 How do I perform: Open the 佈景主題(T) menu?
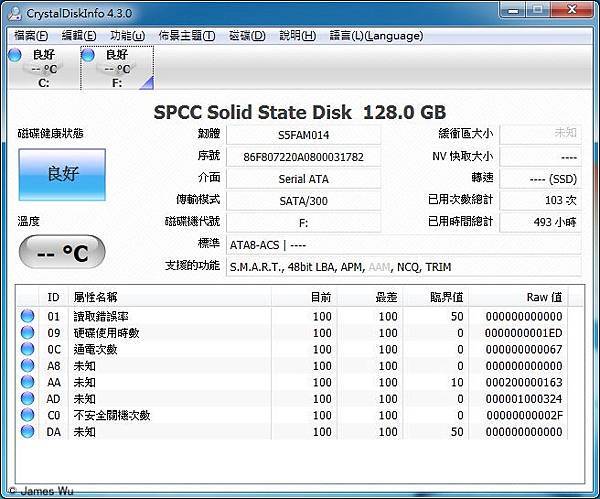coord(187,36)
